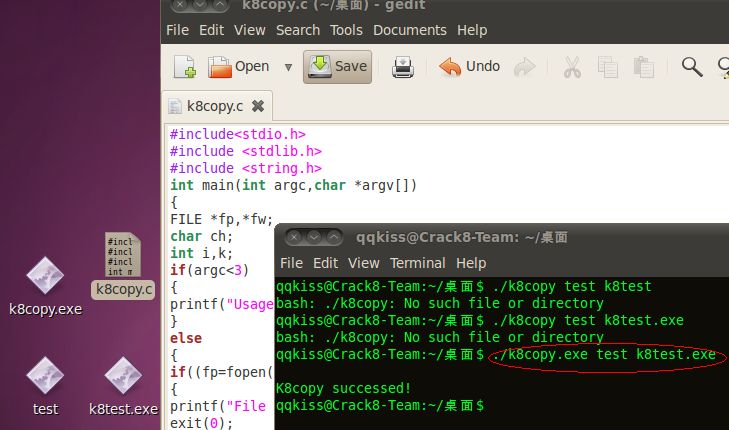Click the 'else' keyword in the code

[186, 338]
